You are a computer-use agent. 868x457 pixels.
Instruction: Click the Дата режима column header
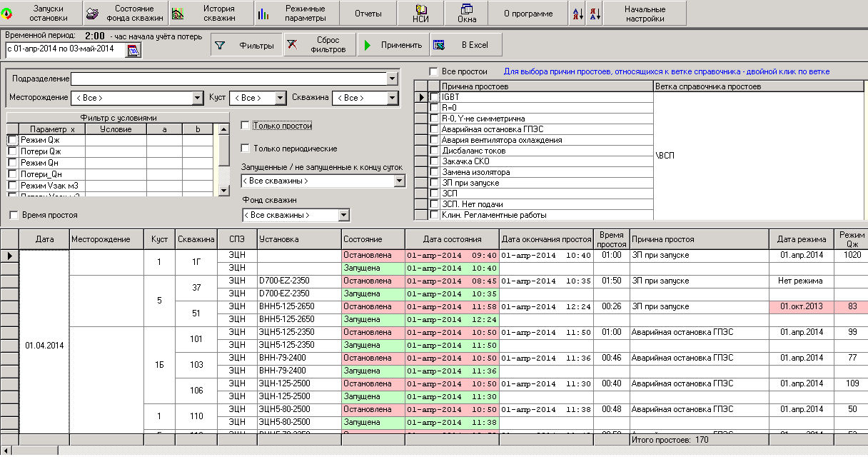801,239
